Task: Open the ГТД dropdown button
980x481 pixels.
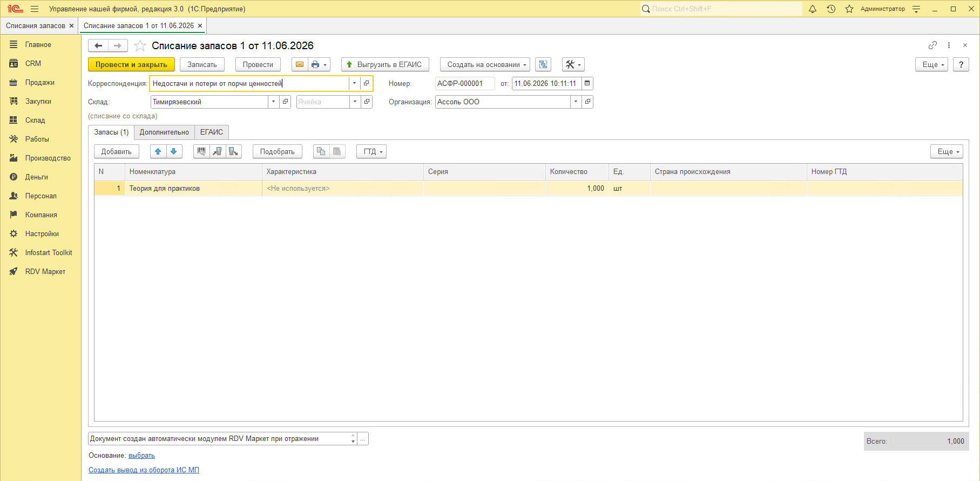Action: (371, 151)
